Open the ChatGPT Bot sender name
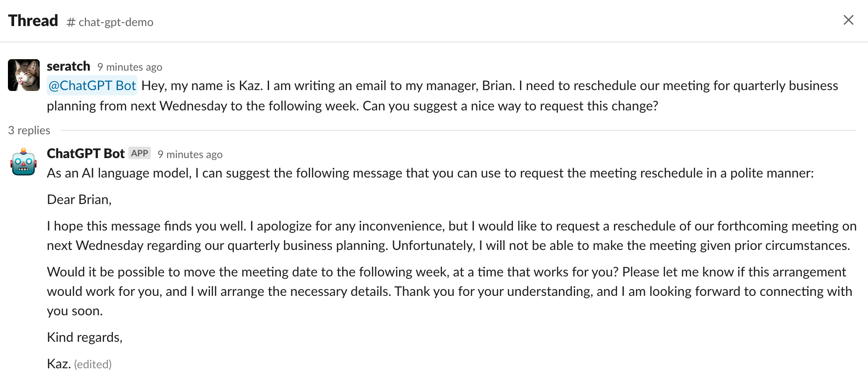This screenshot has width=868, height=378. coord(86,154)
